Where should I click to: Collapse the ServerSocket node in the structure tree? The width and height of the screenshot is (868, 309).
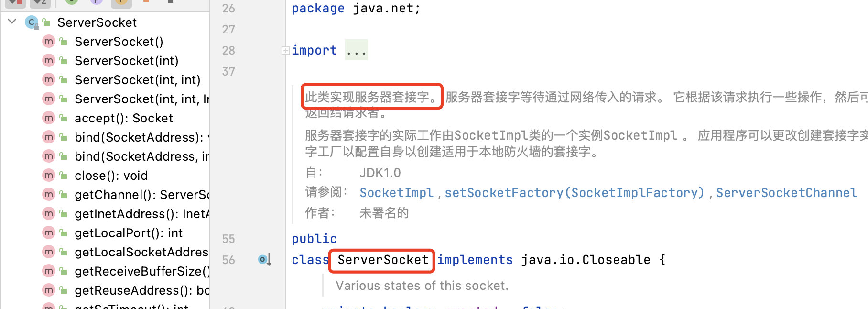click(x=12, y=22)
